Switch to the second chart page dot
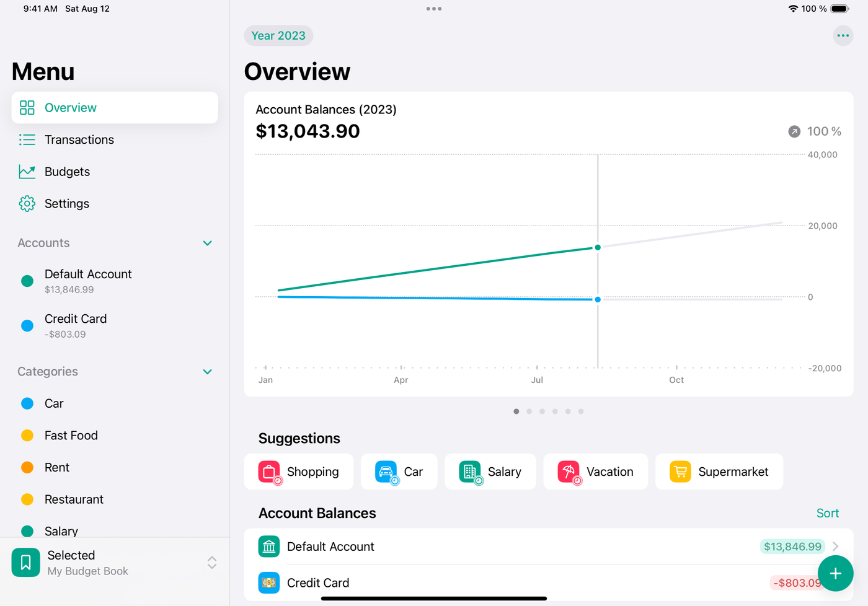The height and width of the screenshot is (606, 868). click(x=529, y=411)
